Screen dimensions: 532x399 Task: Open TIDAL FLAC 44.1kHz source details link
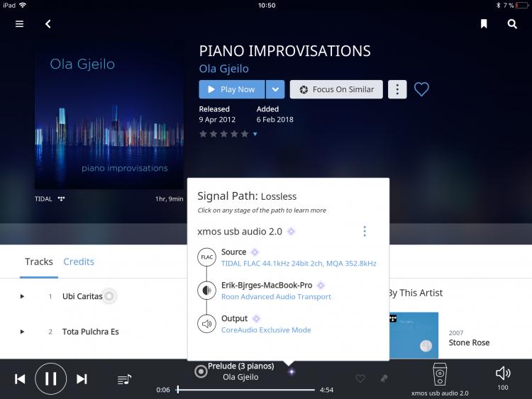pyautogui.click(x=299, y=264)
